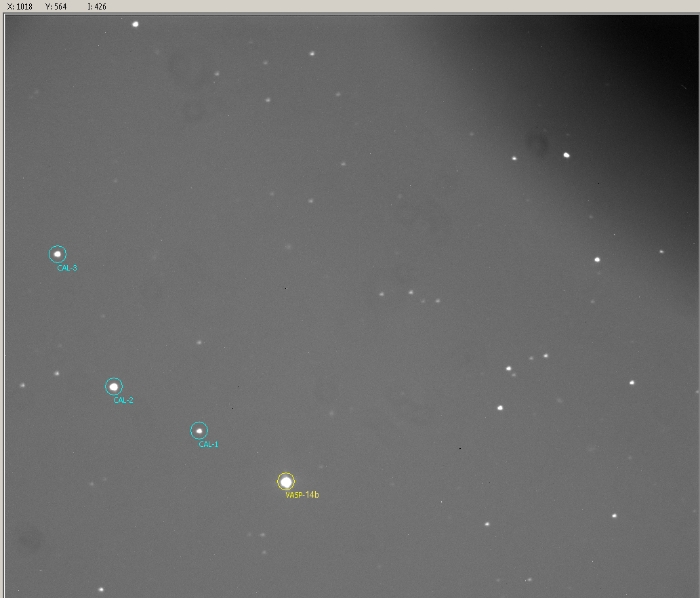Click the CAL-3 text label

pyautogui.click(x=67, y=268)
